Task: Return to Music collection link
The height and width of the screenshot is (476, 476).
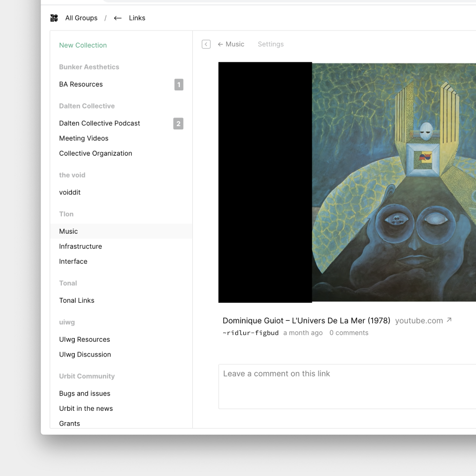Action: pyautogui.click(x=231, y=44)
